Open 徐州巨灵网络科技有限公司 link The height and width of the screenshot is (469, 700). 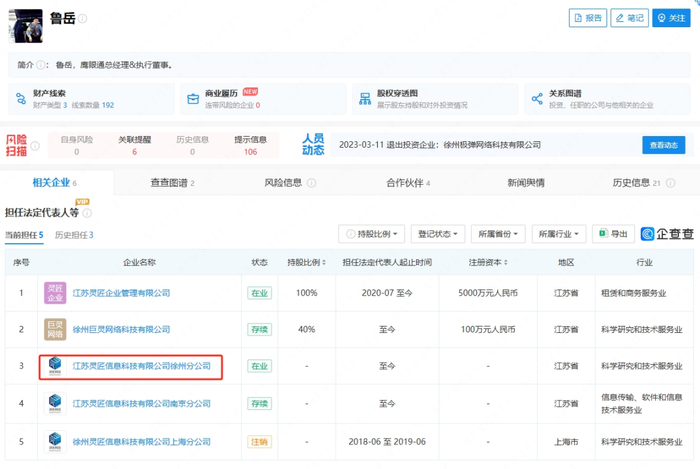(x=121, y=329)
